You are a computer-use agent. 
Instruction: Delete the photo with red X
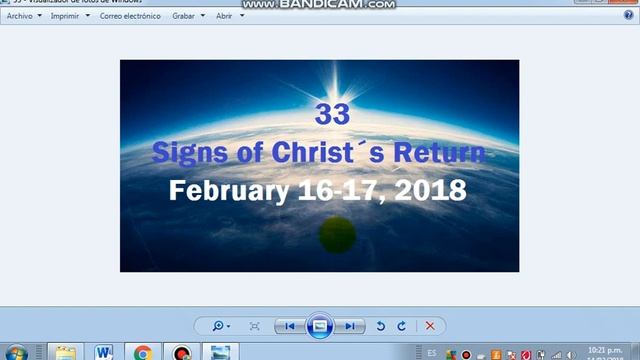[x=430, y=326]
